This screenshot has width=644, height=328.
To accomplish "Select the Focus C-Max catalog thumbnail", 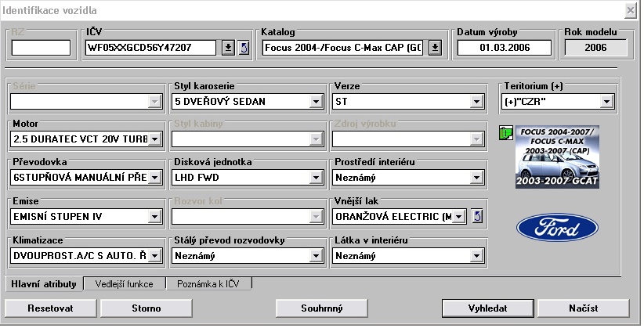I will 557,157.
